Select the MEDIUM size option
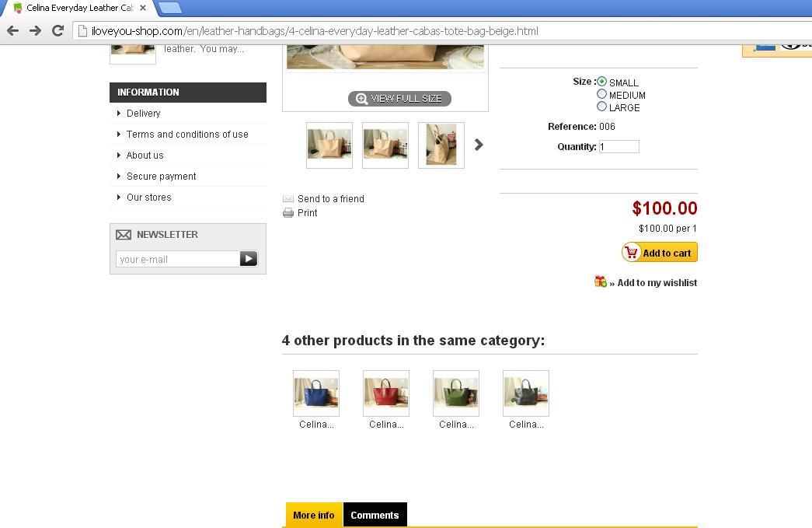 coord(601,94)
